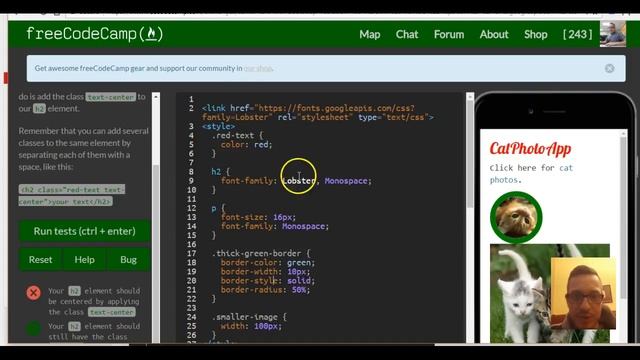Click 'border-style: solid;' line
This screenshot has height=360, width=640.
tap(268, 280)
